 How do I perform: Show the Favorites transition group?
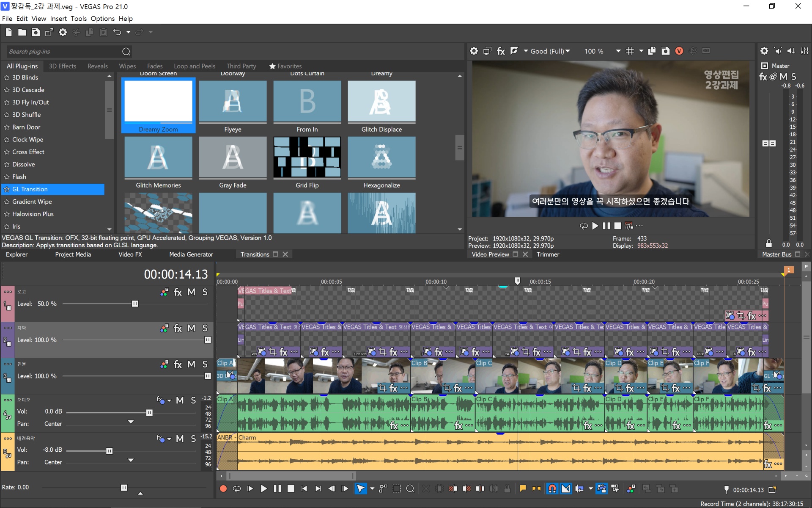[x=285, y=66]
